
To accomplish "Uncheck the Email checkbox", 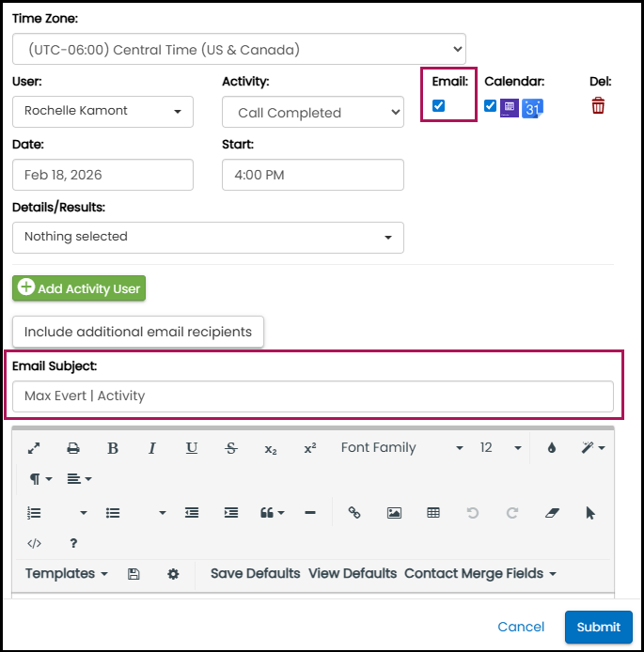I will [438, 105].
